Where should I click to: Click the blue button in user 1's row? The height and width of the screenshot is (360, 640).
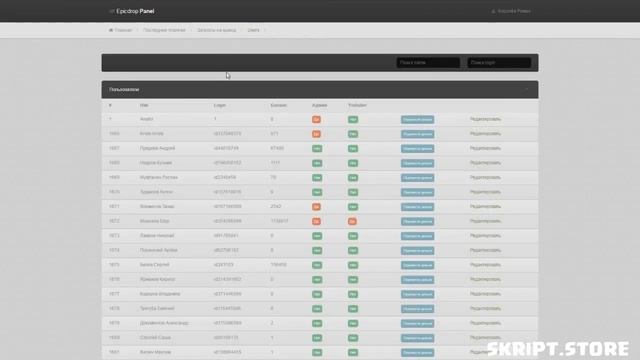pyautogui.click(x=418, y=120)
